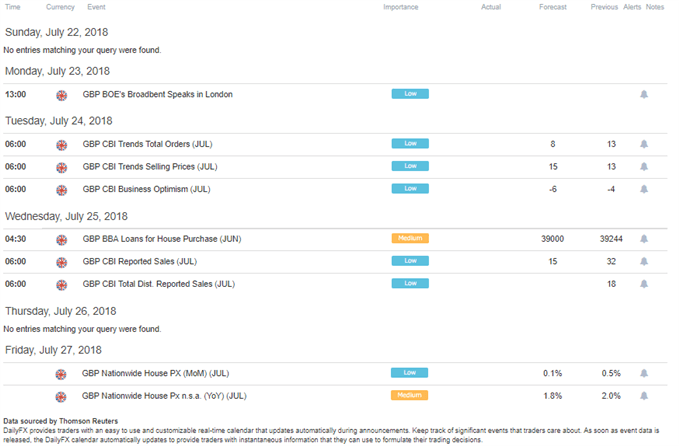679x446 pixels.
Task: Click previous value 0.5% for Nationwide MoM
Action: 611,373
